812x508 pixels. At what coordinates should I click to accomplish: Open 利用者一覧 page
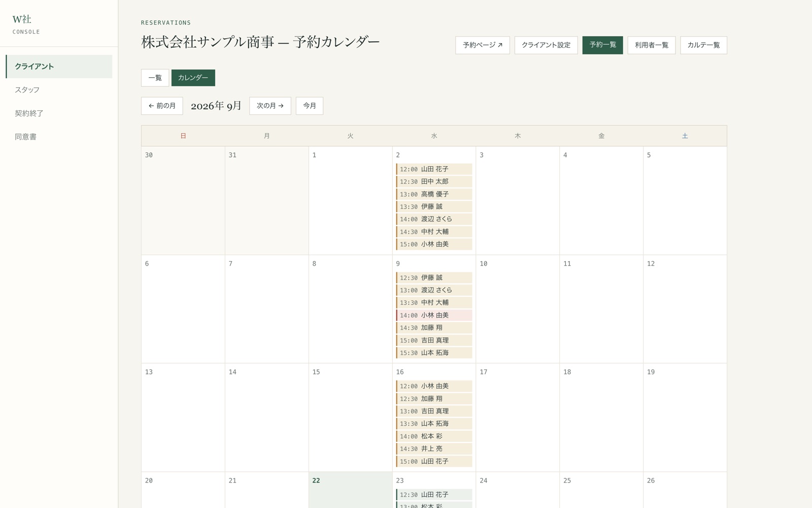652,45
